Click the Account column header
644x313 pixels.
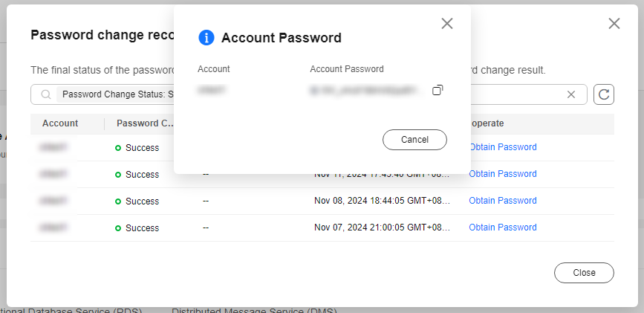pos(60,123)
